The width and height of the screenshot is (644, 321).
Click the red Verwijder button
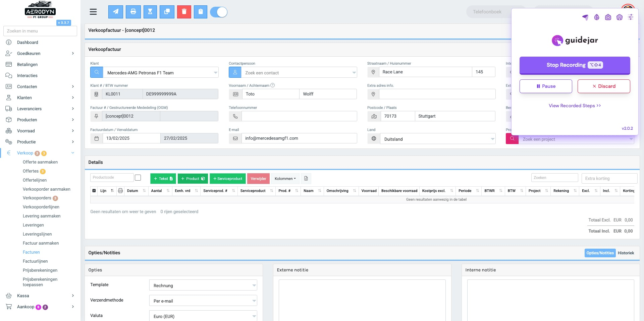click(x=258, y=179)
